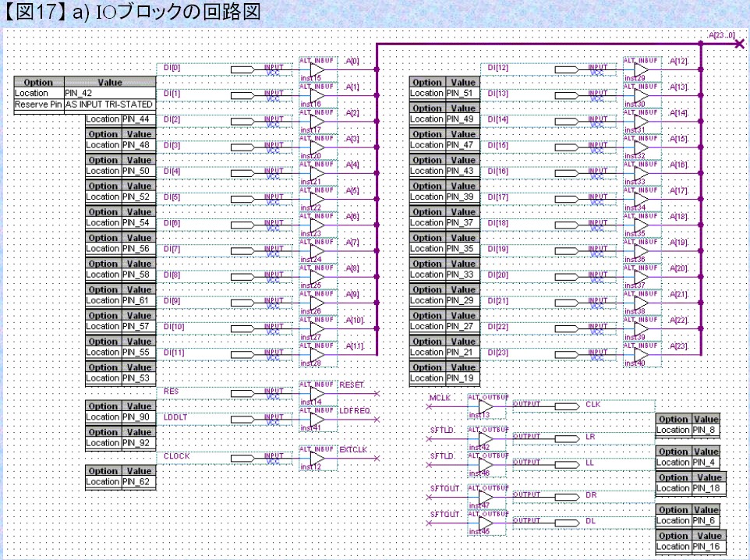Select the PIN_92 location cell

coord(139,443)
